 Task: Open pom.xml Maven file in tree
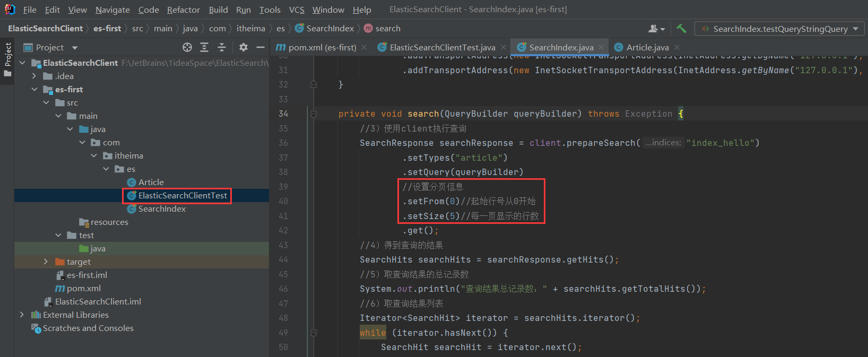pos(83,289)
